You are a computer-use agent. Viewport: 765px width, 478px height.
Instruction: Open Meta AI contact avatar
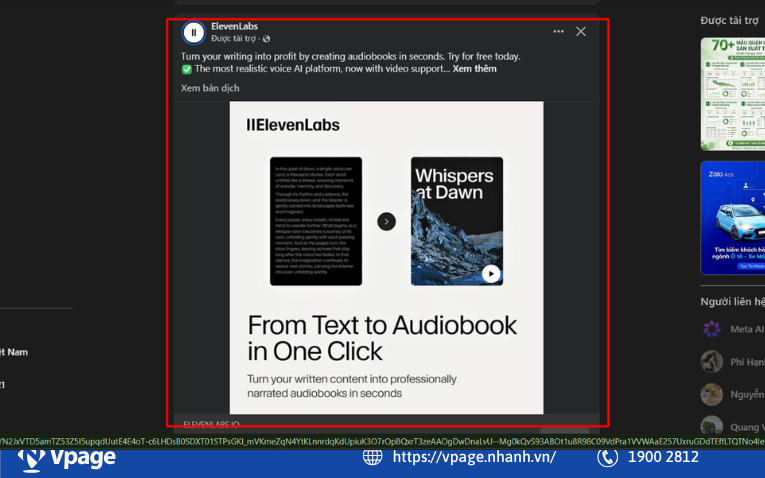pyautogui.click(x=712, y=329)
